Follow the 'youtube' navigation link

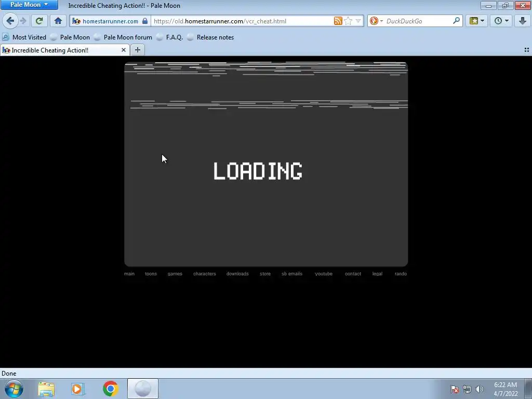(x=324, y=274)
